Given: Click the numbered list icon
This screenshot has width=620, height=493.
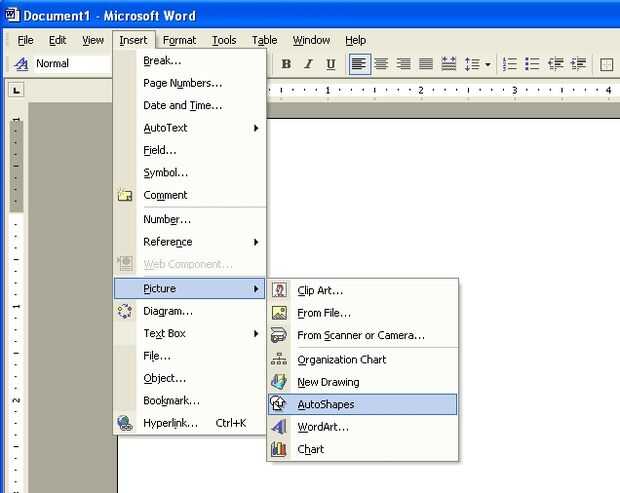Looking at the screenshot, I should pos(509,64).
